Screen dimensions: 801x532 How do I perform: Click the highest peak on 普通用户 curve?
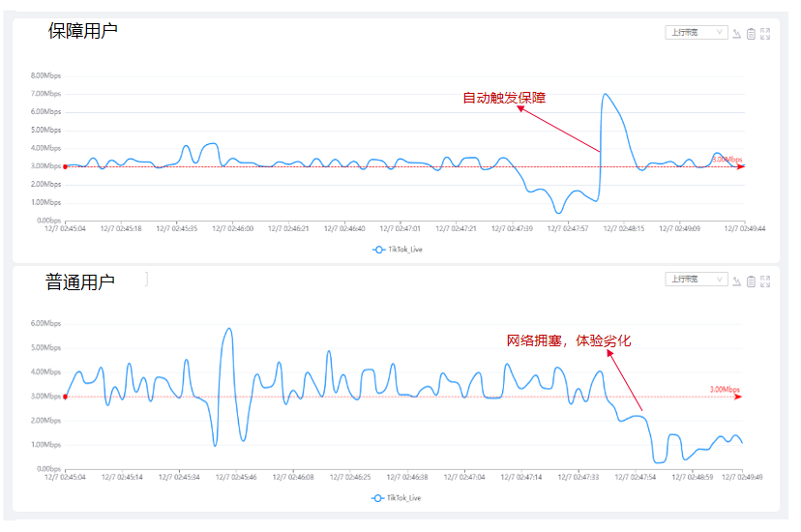pos(229,329)
